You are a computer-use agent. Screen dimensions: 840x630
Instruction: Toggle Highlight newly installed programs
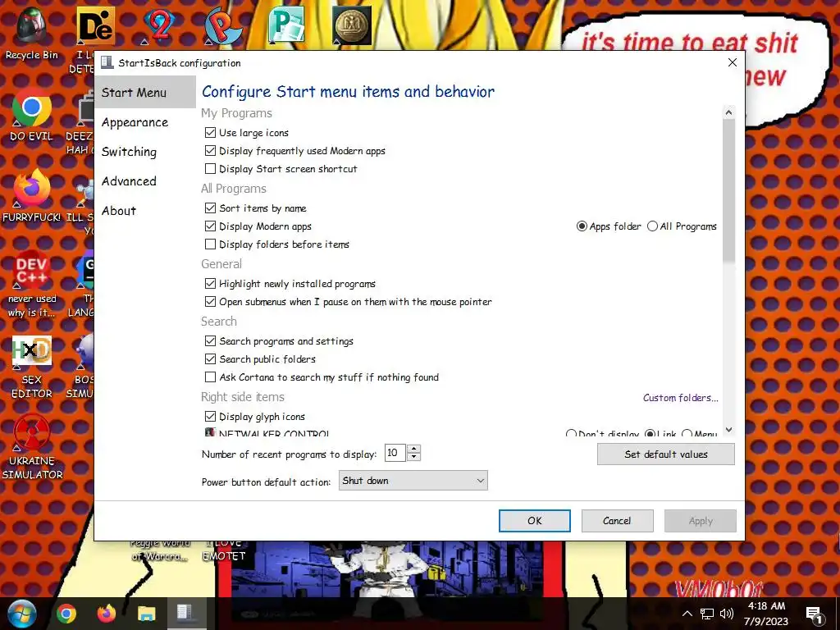[211, 283]
